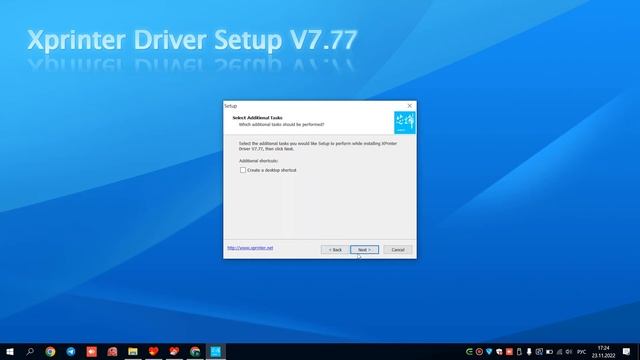Open the blue shield tray icon

[x=489, y=351]
